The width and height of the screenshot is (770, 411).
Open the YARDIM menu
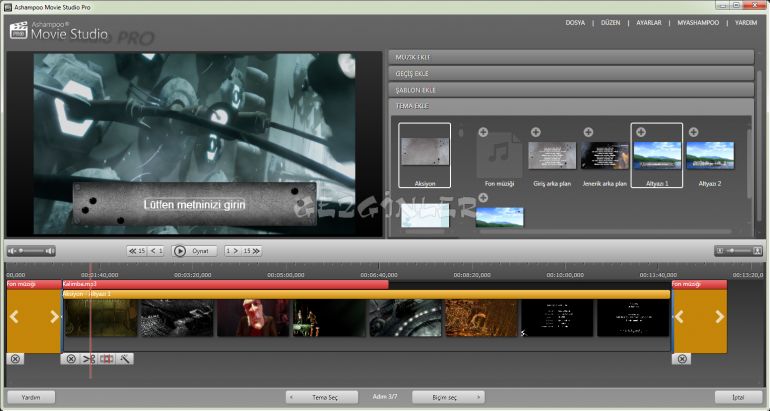click(745, 23)
